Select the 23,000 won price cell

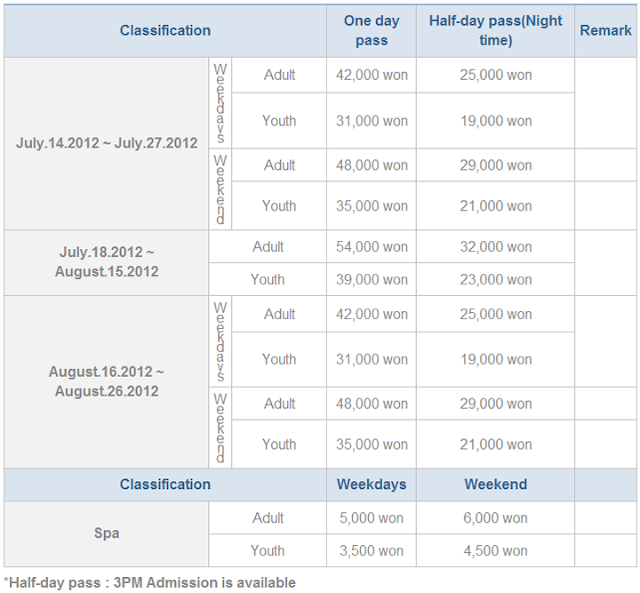tap(495, 280)
